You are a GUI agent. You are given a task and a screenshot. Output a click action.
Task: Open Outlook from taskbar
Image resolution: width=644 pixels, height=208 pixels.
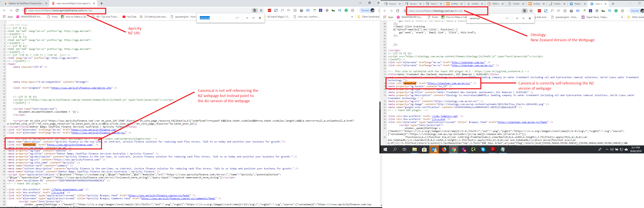pos(434,149)
